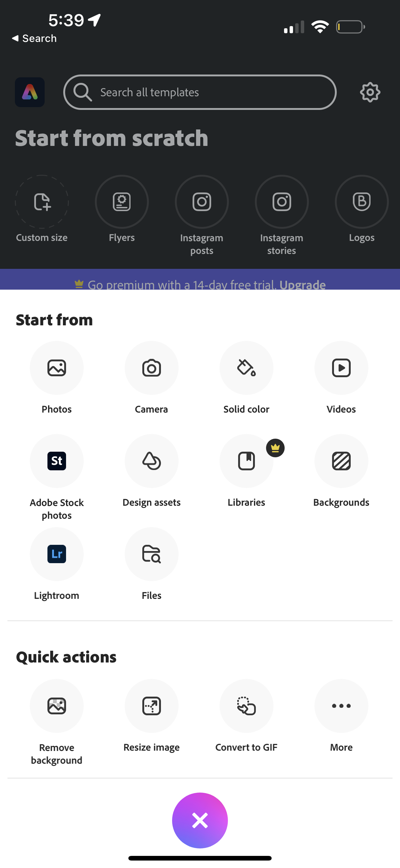Image resolution: width=400 pixels, height=868 pixels.
Task: Open Files to start a project
Action: [152, 554]
